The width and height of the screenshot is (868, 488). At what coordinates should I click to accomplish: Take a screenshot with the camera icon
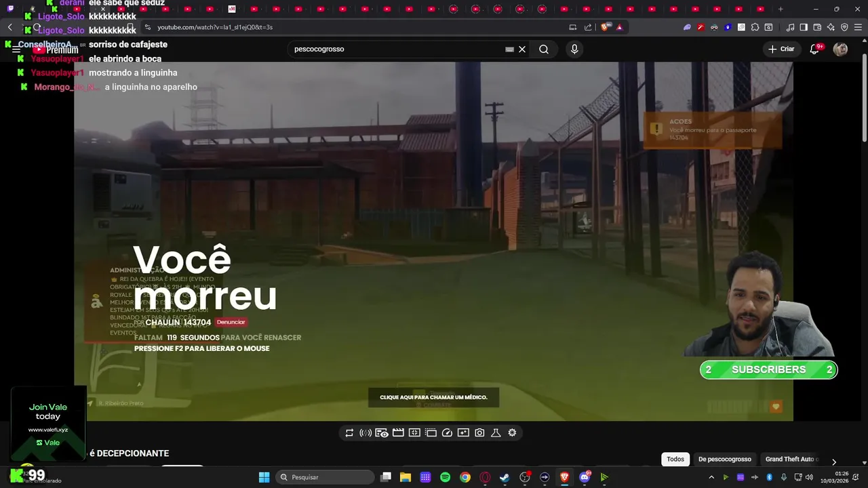tap(479, 432)
